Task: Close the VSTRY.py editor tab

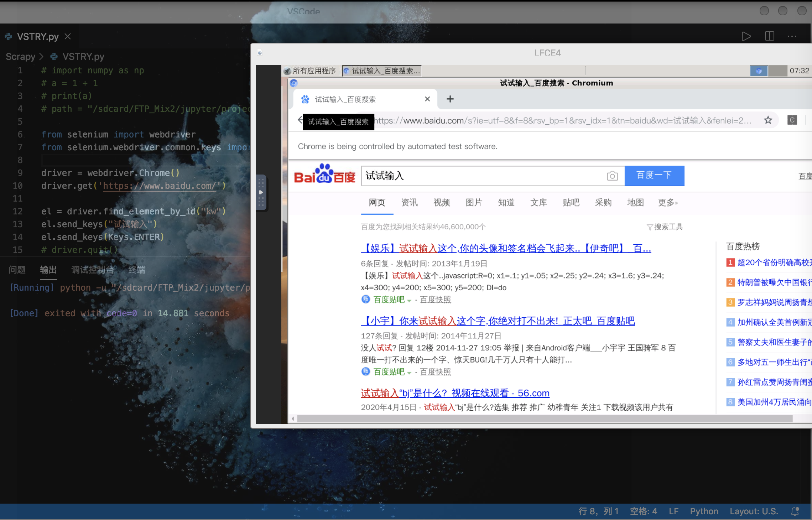Action: [68, 36]
